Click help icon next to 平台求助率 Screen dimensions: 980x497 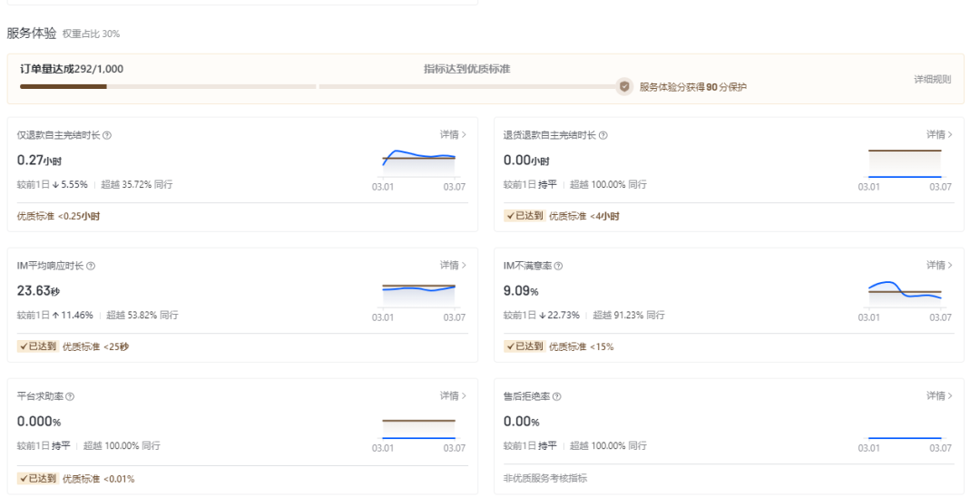pyautogui.click(x=70, y=396)
